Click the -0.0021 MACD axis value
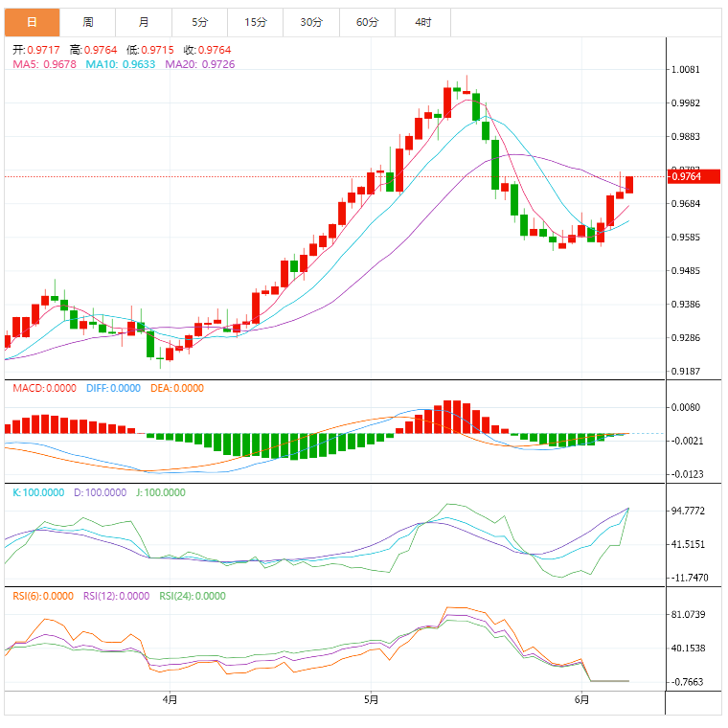Image resolution: width=728 pixels, height=728 pixels. (687, 441)
